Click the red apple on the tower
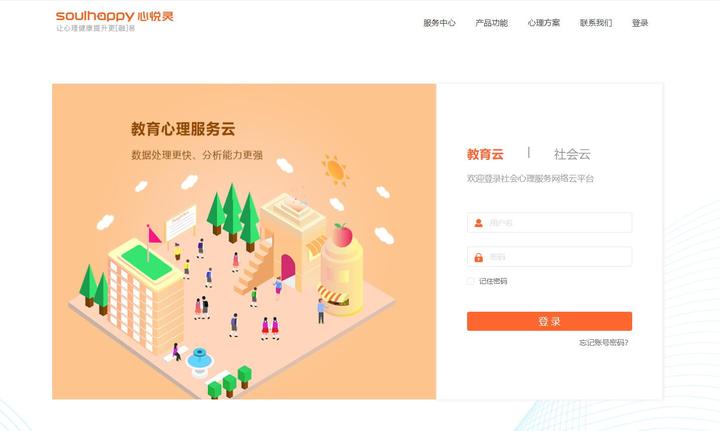This screenshot has width=720, height=431. point(342,235)
